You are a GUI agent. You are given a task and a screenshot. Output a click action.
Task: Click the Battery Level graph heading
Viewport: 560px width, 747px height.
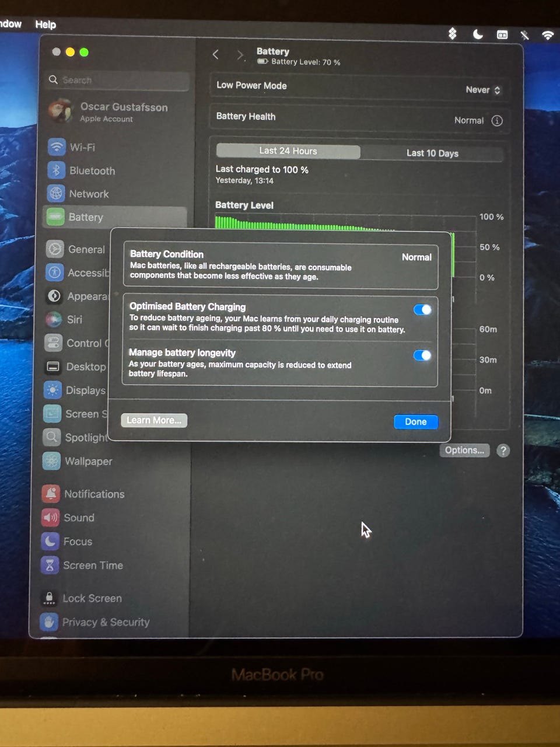(244, 205)
